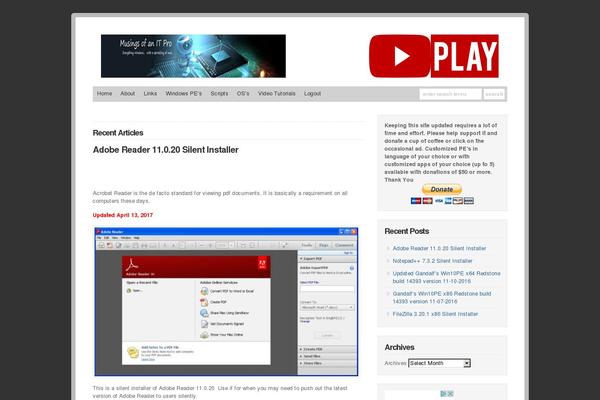Open the Home menu item

(104, 93)
